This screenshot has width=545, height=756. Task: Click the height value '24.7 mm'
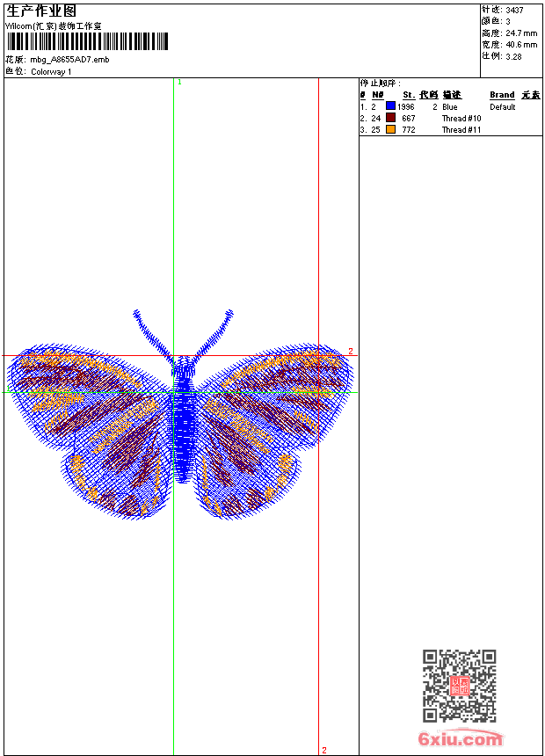pos(521,33)
